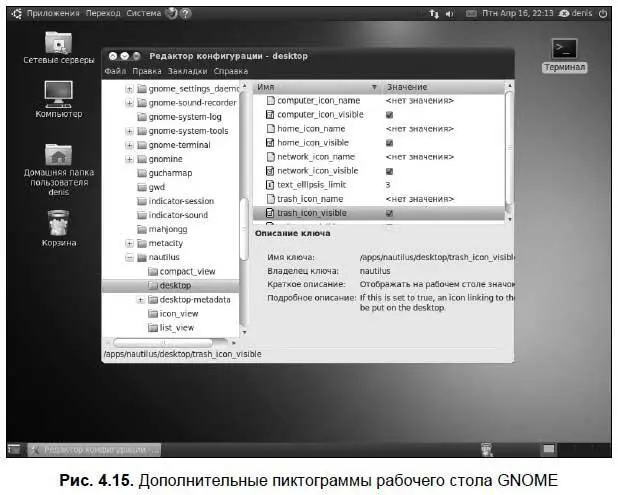Click the Значение column header
Screen dimensions: 618x495
point(443,87)
